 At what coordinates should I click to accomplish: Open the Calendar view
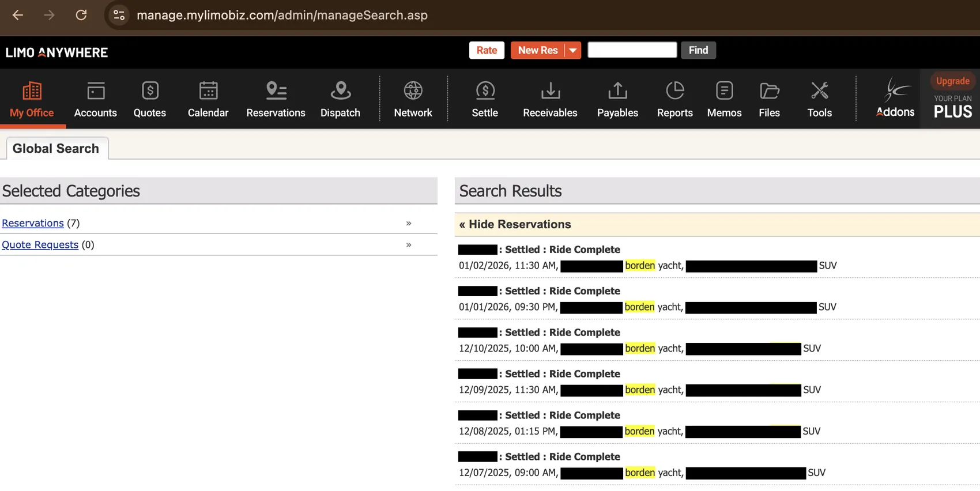tap(208, 99)
